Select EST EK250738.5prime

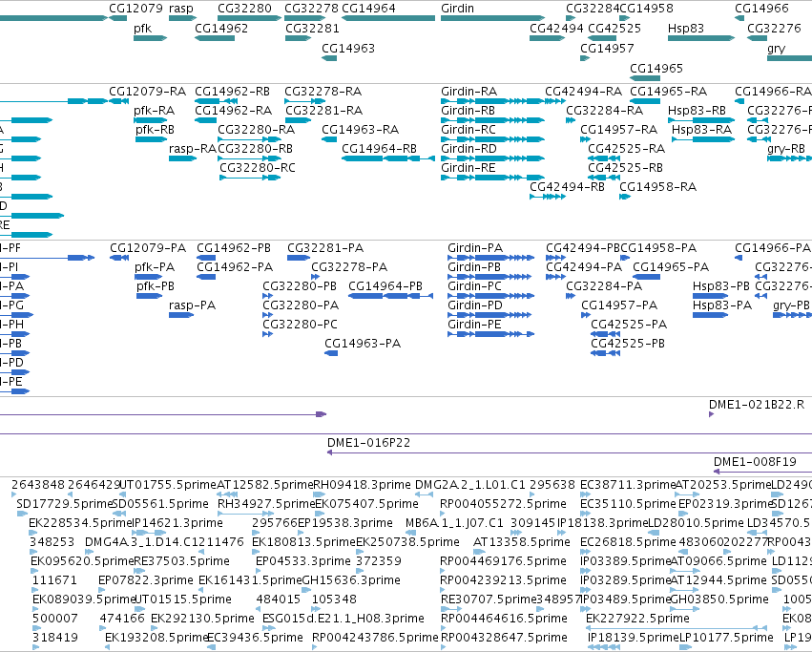(x=359, y=552)
